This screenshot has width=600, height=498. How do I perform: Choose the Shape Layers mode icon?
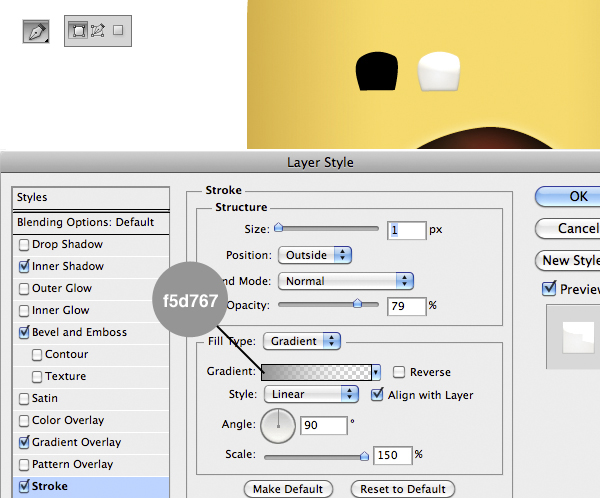(78, 31)
